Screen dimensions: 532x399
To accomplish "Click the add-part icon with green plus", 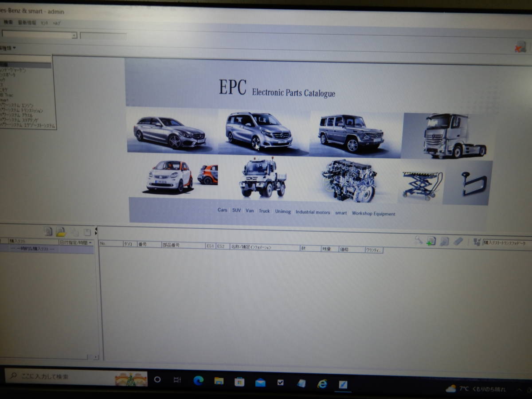I will tap(431, 241).
